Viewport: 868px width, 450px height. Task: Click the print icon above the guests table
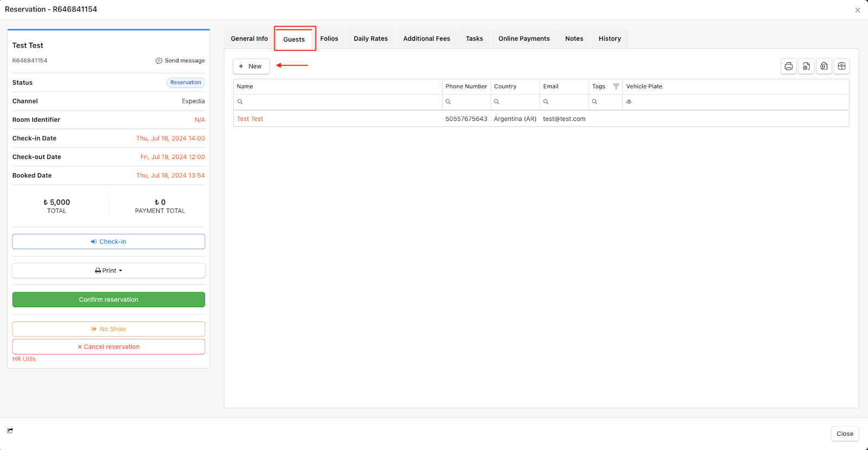tap(788, 66)
